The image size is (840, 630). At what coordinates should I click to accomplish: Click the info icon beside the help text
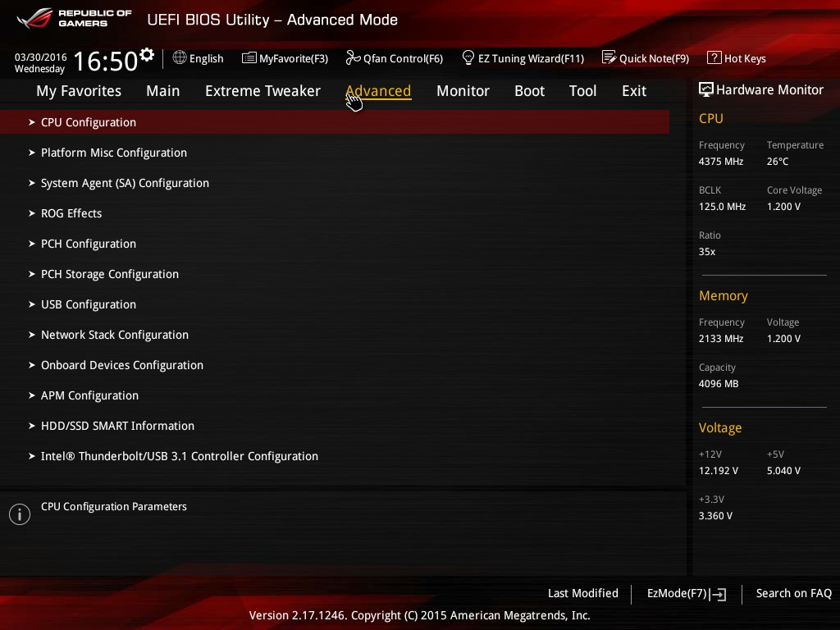[x=20, y=514]
